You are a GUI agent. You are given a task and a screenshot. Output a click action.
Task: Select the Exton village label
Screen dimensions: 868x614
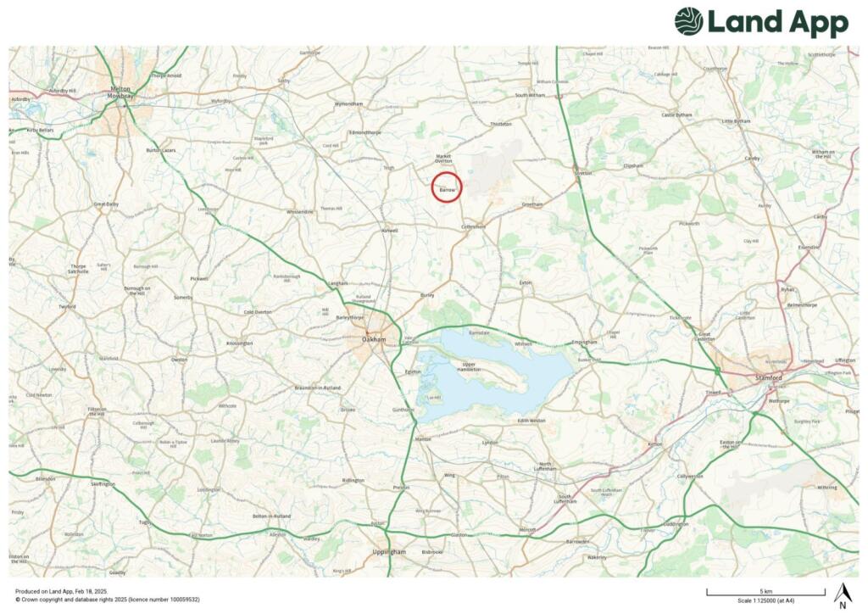click(x=526, y=283)
